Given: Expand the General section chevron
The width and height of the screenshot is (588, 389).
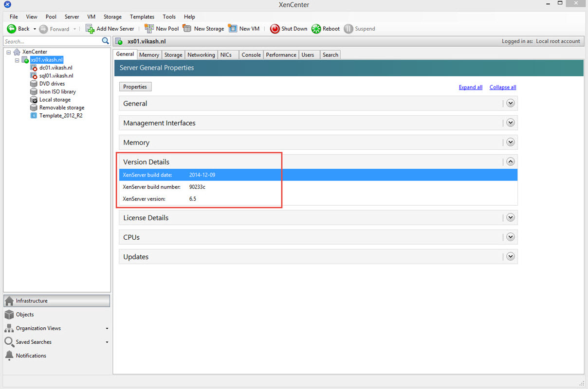Looking at the screenshot, I should click(x=511, y=103).
